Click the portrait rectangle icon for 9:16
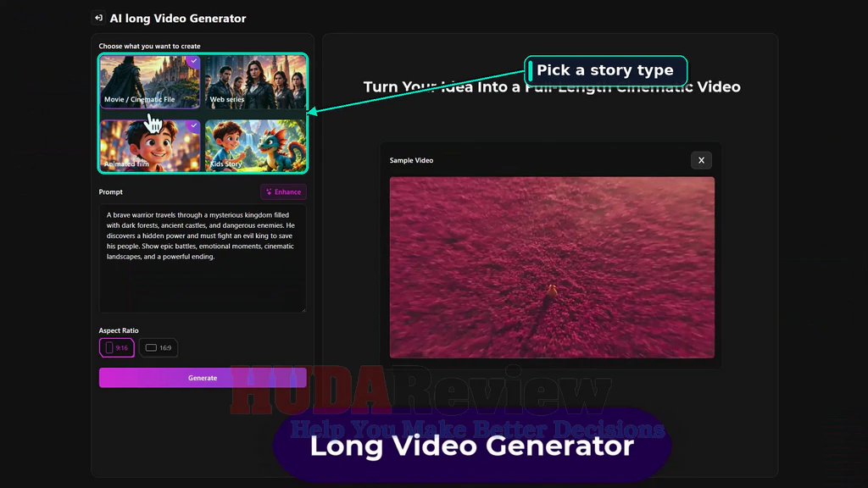Image resolution: width=868 pixels, height=488 pixels. [x=109, y=347]
